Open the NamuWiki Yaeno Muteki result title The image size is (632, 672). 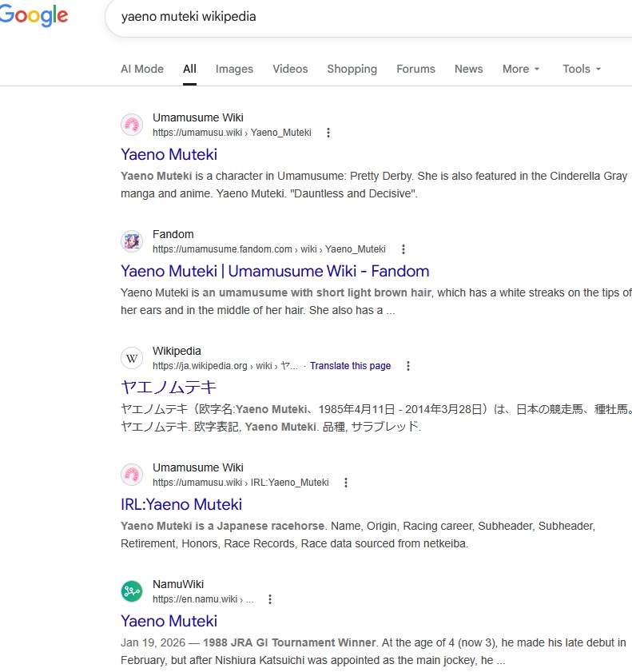169,621
